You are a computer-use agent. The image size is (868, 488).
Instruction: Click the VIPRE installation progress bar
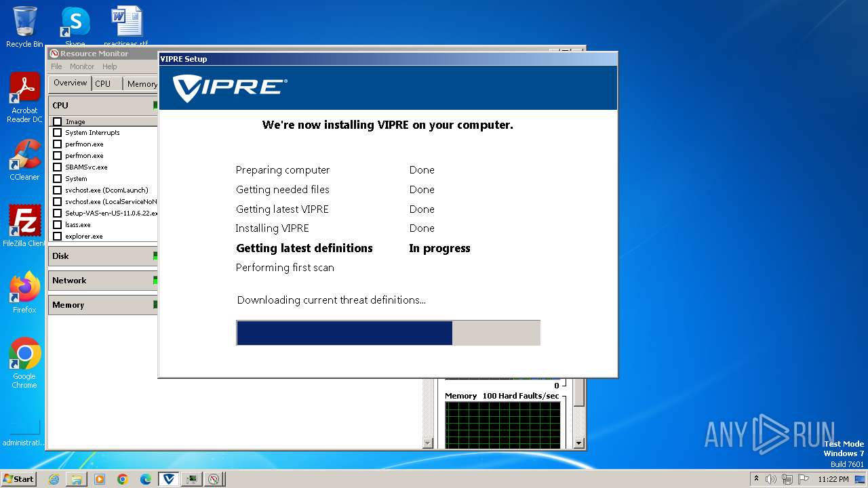click(x=388, y=333)
